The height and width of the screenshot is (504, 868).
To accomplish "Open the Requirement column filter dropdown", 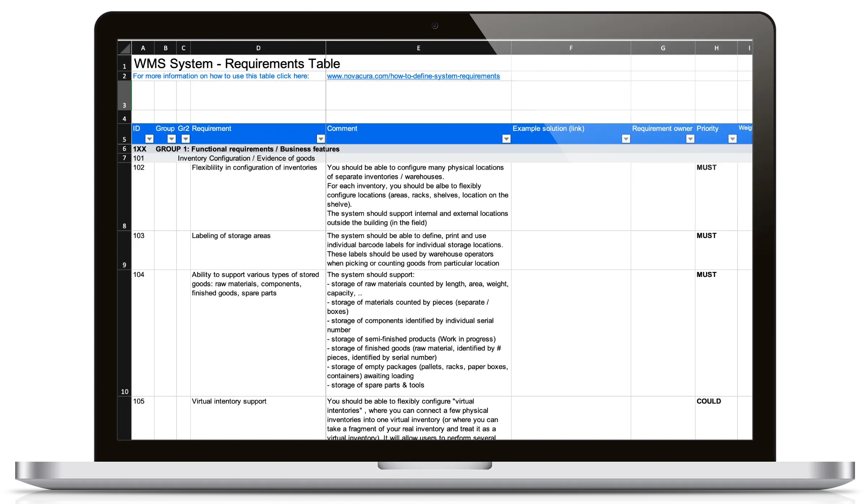I will [321, 139].
